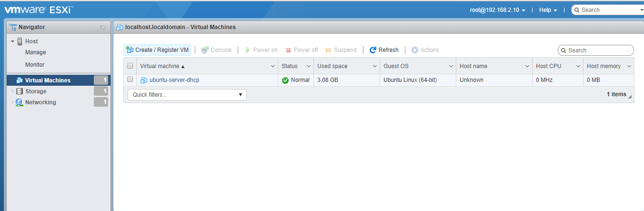Expand the Networking tree node
The width and height of the screenshot is (644, 211).
[13, 102]
